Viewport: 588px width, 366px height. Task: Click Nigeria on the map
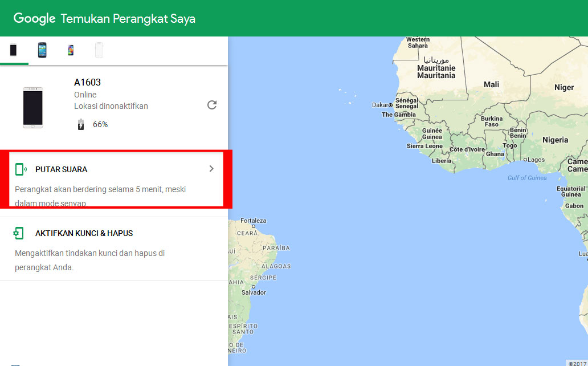click(x=555, y=140)
